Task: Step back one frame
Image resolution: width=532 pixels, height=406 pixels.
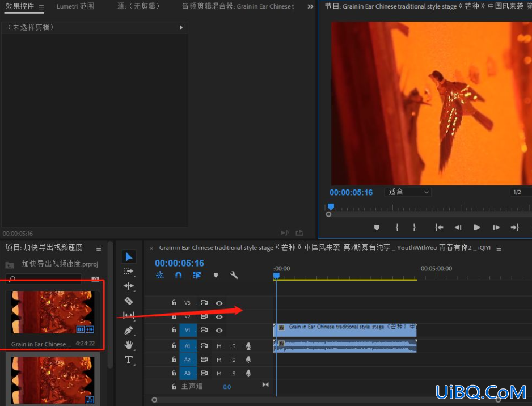Action: pos(458,227)
